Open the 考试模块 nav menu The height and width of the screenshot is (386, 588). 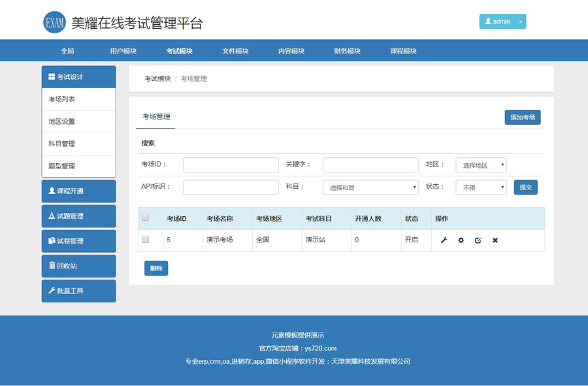click(179, 51)
